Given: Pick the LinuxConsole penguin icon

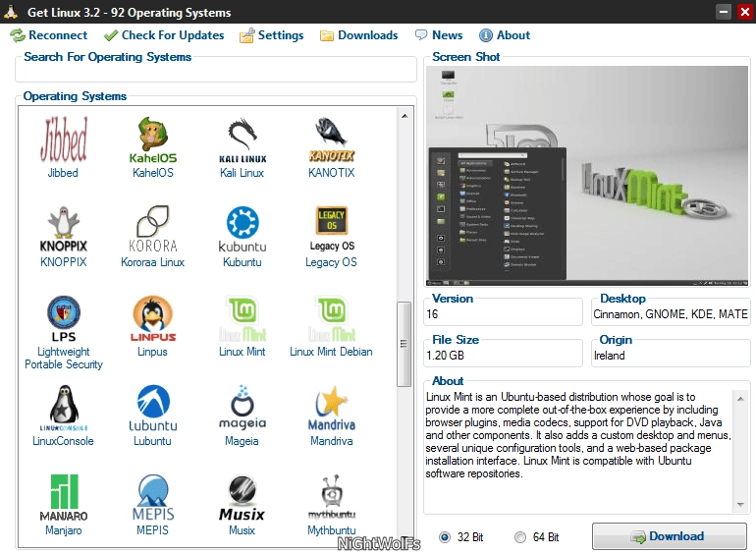Looking at the screenshot, I should point(63,408).
